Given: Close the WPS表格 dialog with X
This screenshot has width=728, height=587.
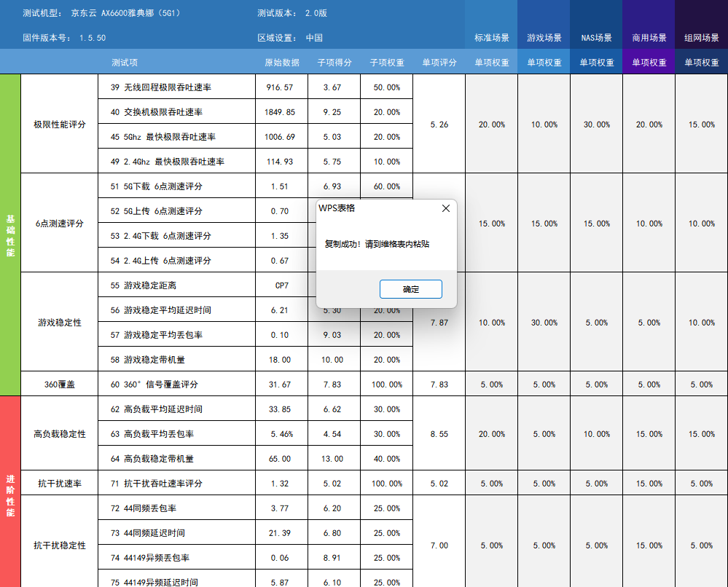Looking at the screenshot, I should [x=446, y=208].
